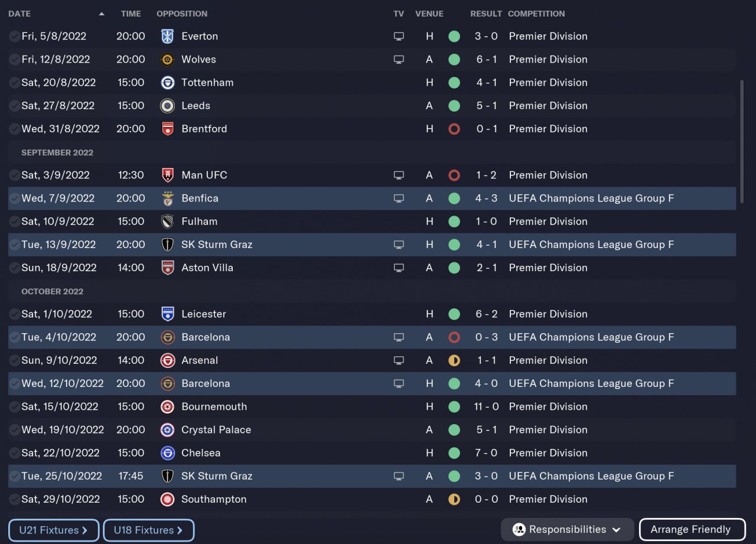This screenshot has height=544, width=756.
Task: Click TV broadcast icon on Man UFC row
Action: pos(399,175)
